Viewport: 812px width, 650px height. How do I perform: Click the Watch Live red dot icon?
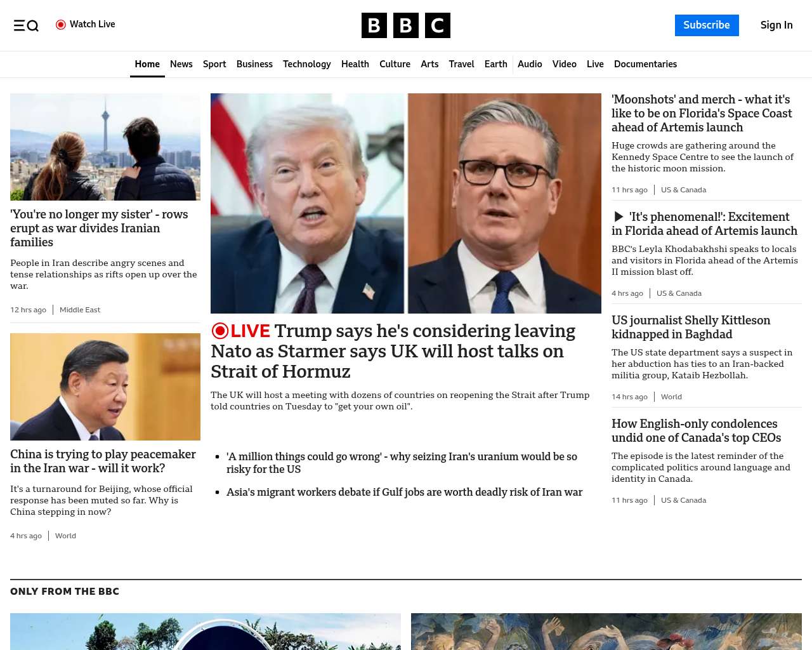[61, 25]
